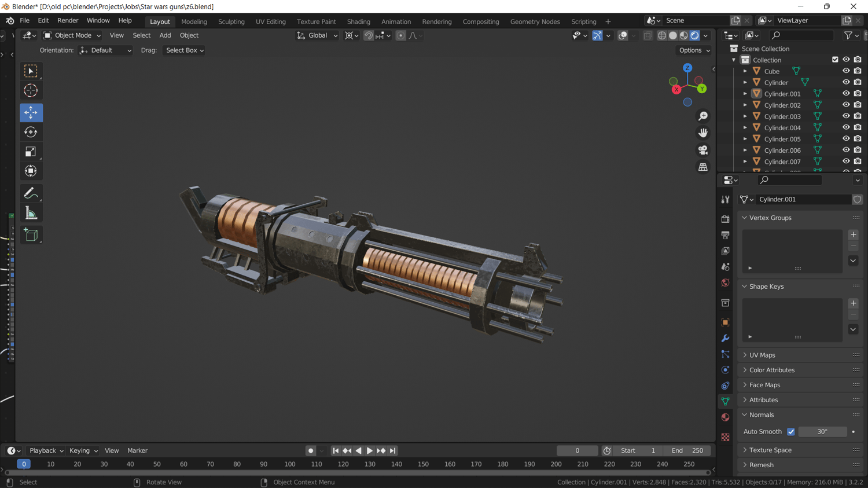
Task: Open the View Layer properties tab
Action: coord(725,251)
